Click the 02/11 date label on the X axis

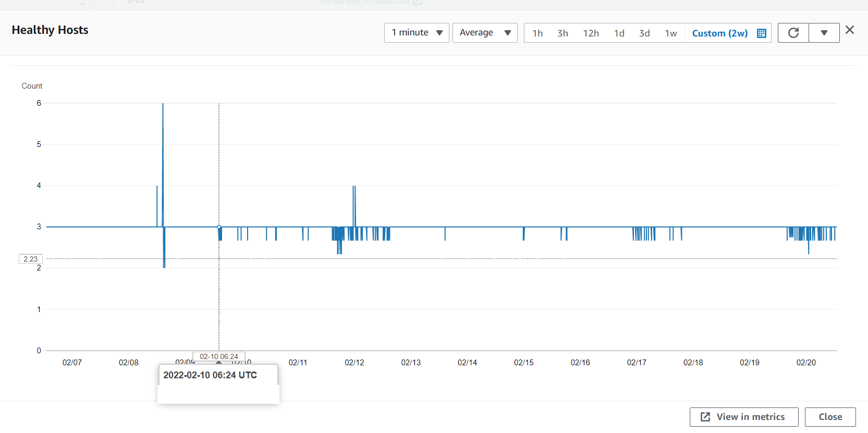point(298,363)
